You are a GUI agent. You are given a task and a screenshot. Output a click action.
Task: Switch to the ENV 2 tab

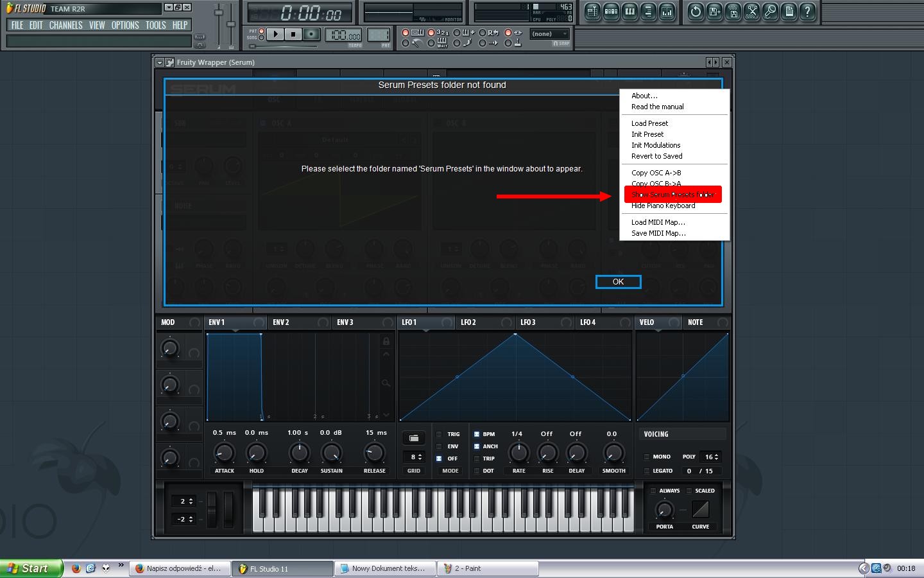pyautogui.click(x=299, y=322)
